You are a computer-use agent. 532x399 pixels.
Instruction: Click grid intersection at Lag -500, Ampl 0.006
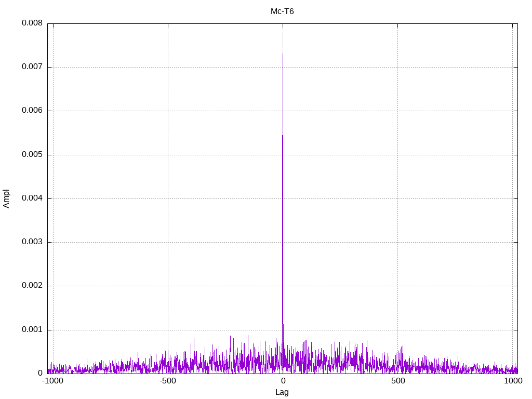[168, 111]
